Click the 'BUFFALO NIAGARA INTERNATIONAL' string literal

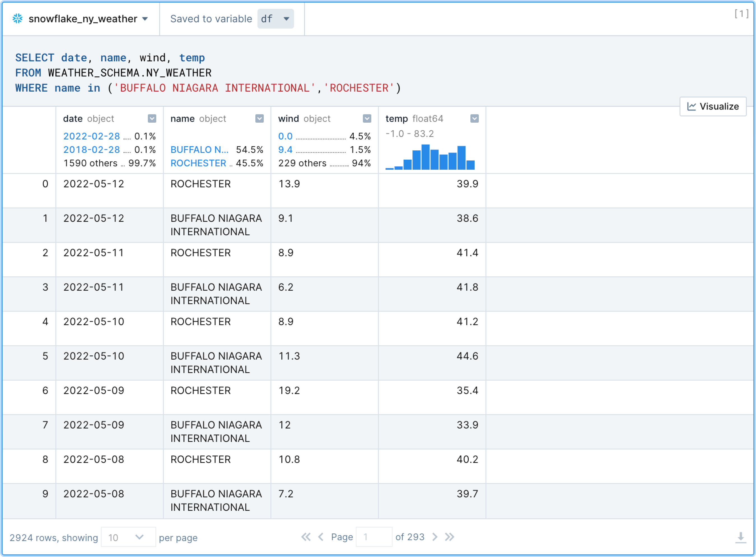[215, 88]
